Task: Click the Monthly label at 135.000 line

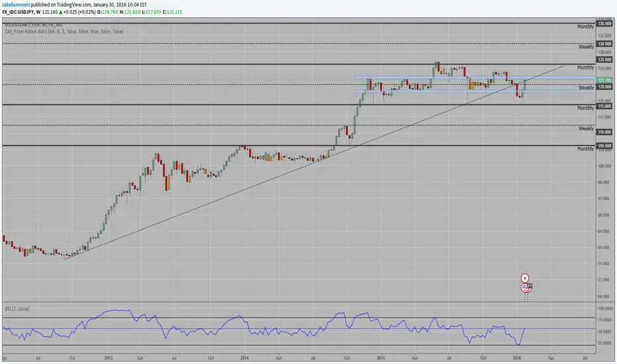Action: [585, 26]
